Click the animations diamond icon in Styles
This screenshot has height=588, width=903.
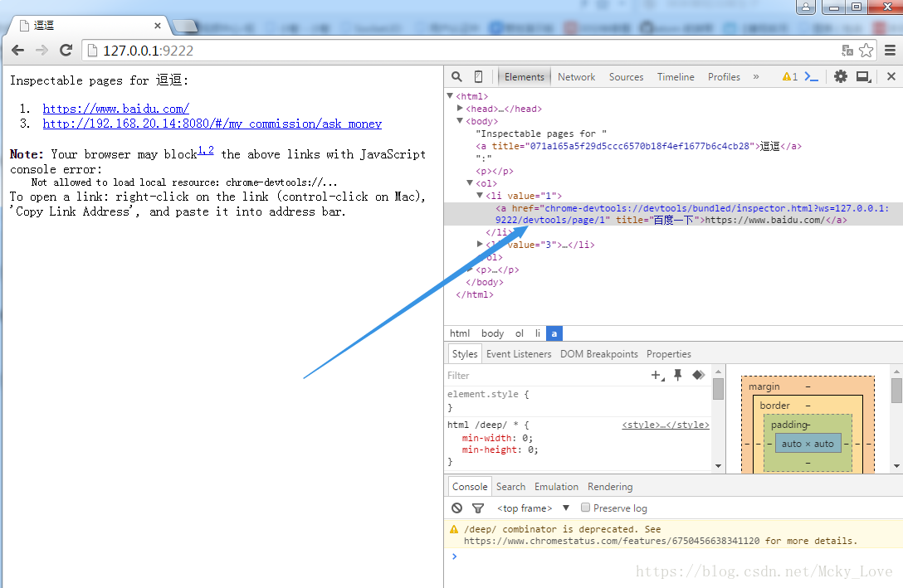point(699,375)
